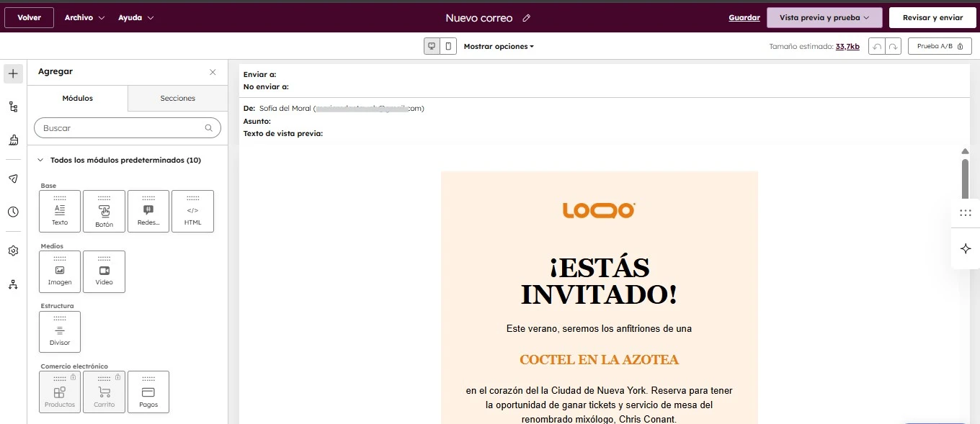Viewport: 980px width, 424px height.
Task: Open the Vista previa y prueba dropdown
Action: pyautogui.click(x=824, y=17)
